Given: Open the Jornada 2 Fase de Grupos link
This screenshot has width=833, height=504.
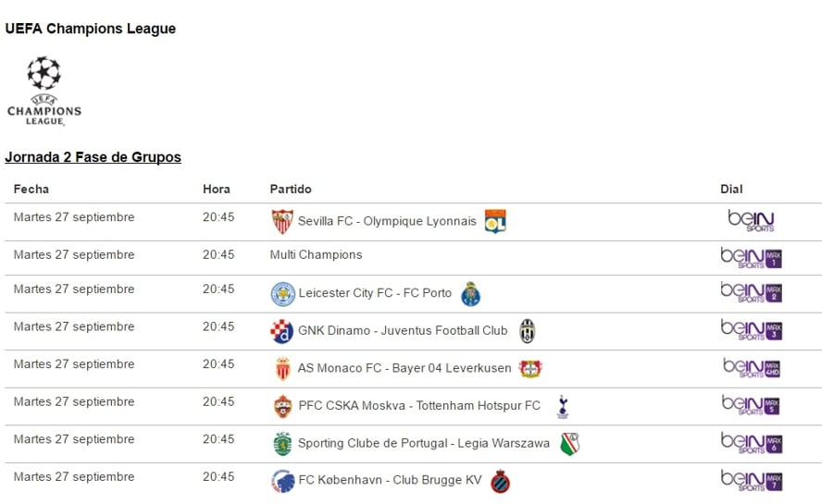Looking at the screenshot, I should click(93, 157).
